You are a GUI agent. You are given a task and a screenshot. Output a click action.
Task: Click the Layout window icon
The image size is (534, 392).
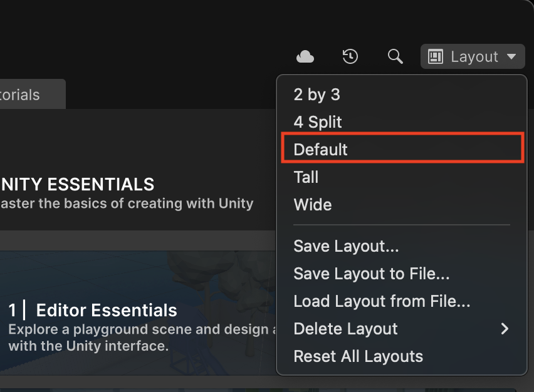click(x=436, y=57)
